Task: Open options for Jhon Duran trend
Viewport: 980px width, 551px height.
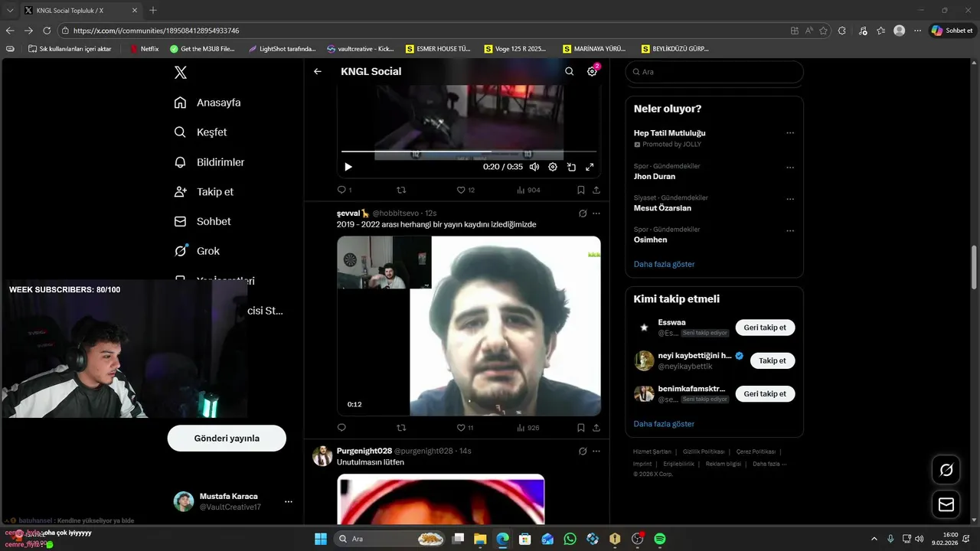Action: coord(790,167)
